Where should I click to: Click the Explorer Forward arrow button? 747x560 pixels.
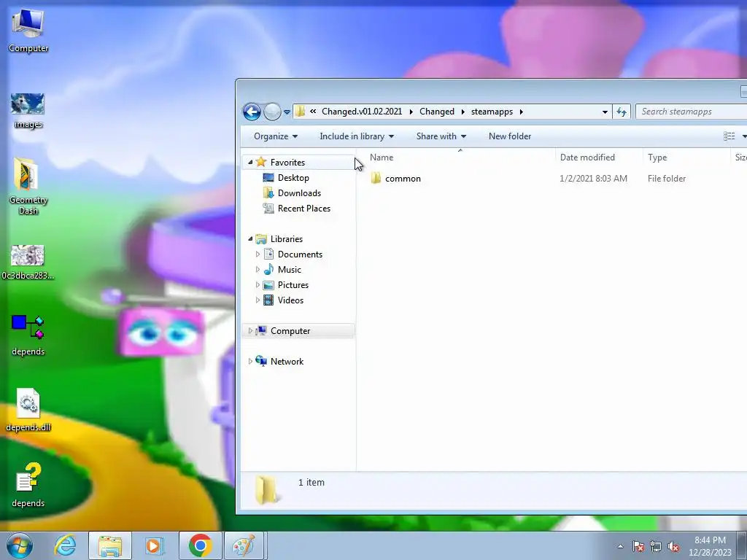[x=272, y=112]
